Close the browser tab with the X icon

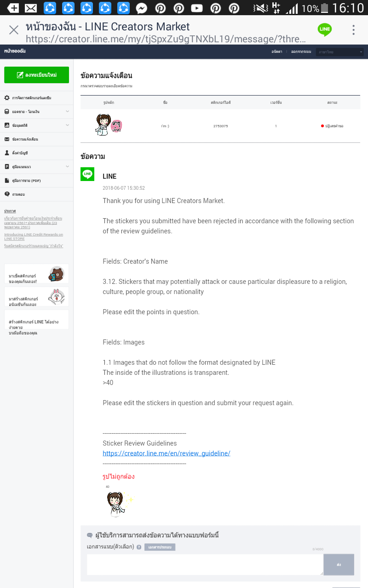(14, 30)
